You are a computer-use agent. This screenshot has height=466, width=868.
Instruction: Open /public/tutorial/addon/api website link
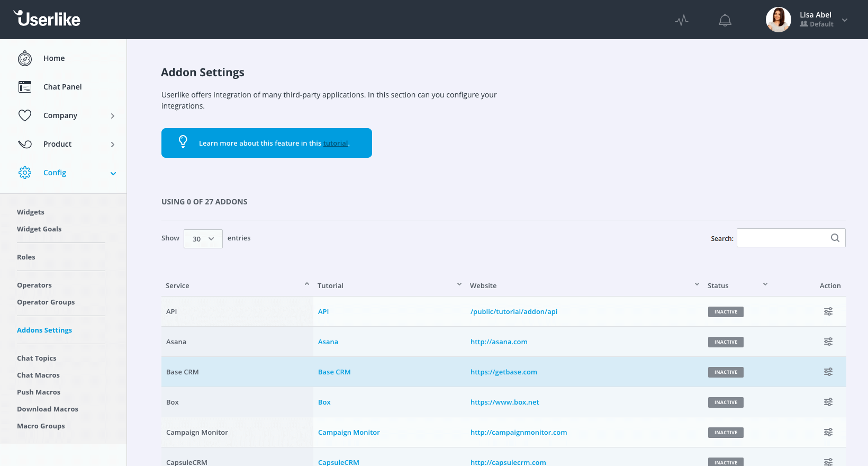point(514,311)
